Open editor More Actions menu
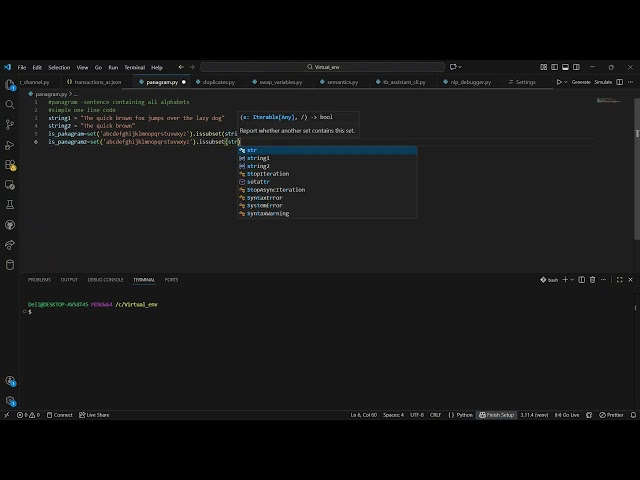 coord(631,82)
